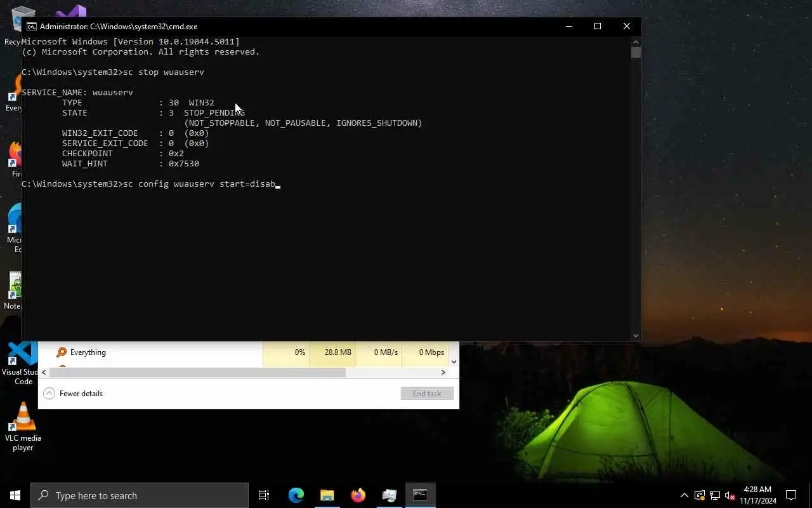Minimize the Command Prompt window
This screenshot has width=812, height=508.
(568, 26)
